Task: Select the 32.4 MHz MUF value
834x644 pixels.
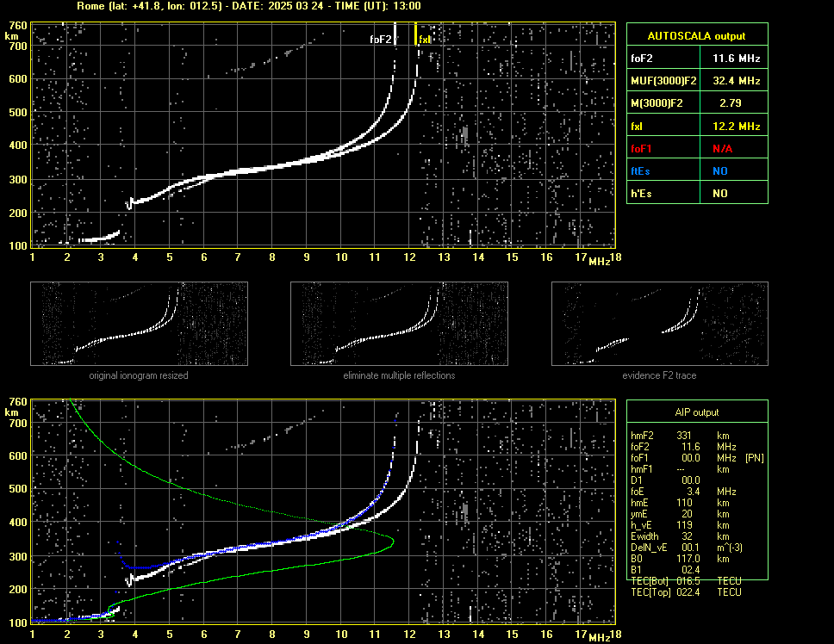Action: click(x=736, y=81)
